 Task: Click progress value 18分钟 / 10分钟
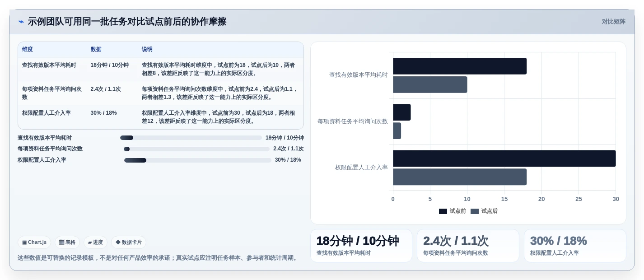click(x=285, y=138)
